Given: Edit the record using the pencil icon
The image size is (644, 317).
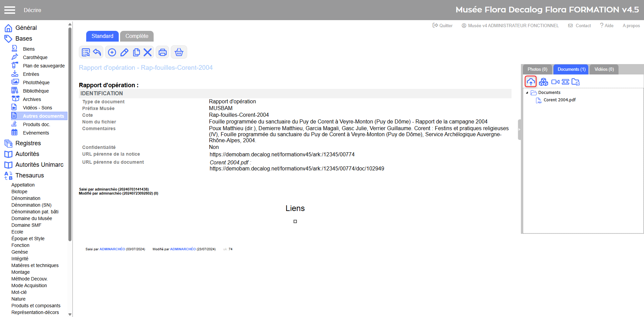Looking at the screenshot, I should (124, 52).
